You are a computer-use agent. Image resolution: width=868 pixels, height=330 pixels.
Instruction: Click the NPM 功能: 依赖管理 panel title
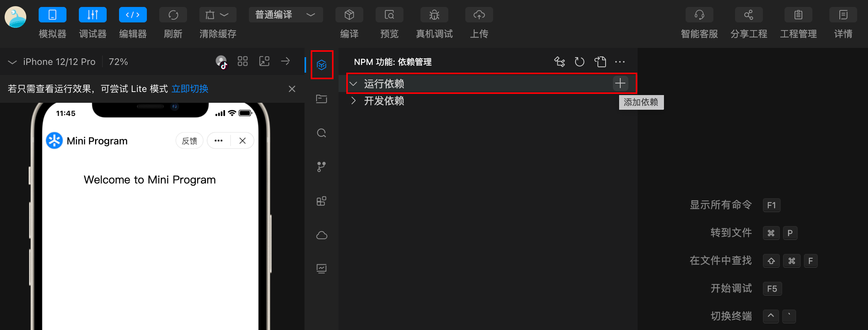(393, 62)
